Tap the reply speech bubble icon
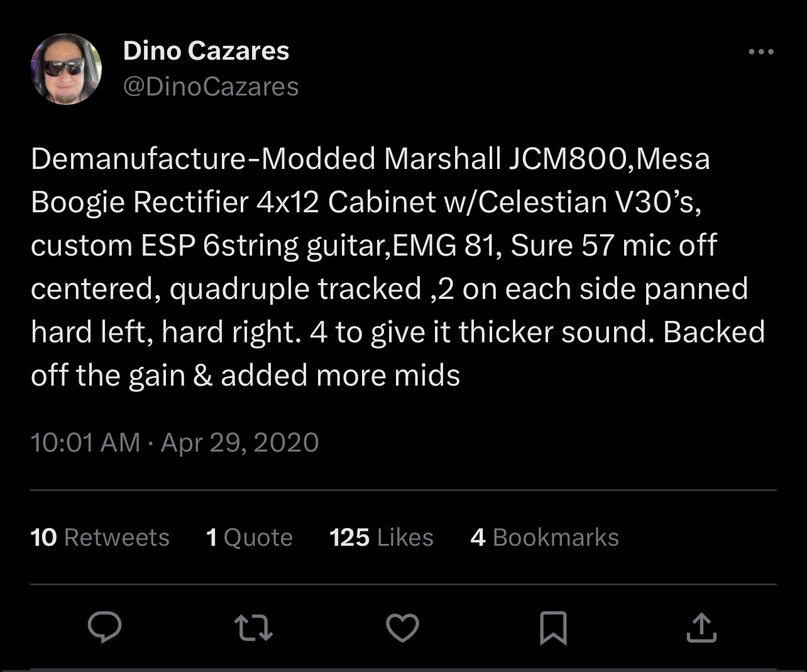Image resolution: width=807 pixels, height=672 pixels. 104,627
